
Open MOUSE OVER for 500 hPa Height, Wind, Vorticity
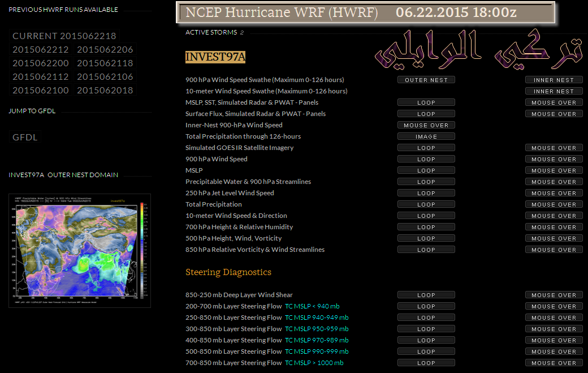[554, 238]
